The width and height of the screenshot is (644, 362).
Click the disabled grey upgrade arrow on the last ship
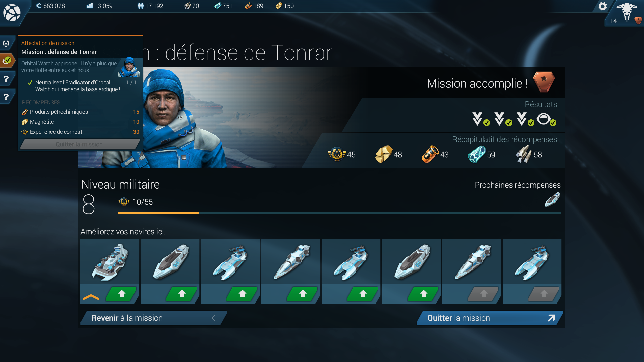tap(544, 294)
